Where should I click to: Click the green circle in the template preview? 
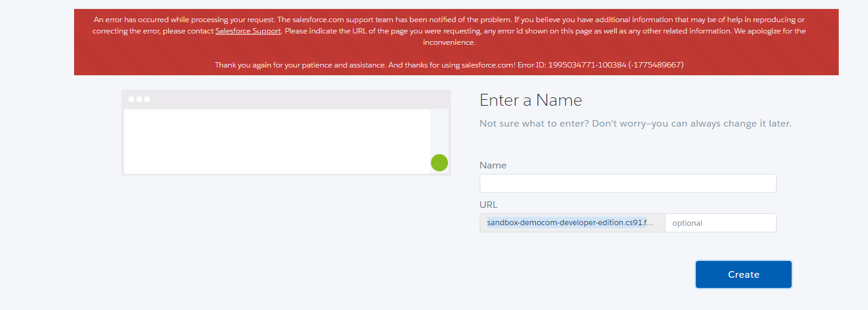[439, 162]
